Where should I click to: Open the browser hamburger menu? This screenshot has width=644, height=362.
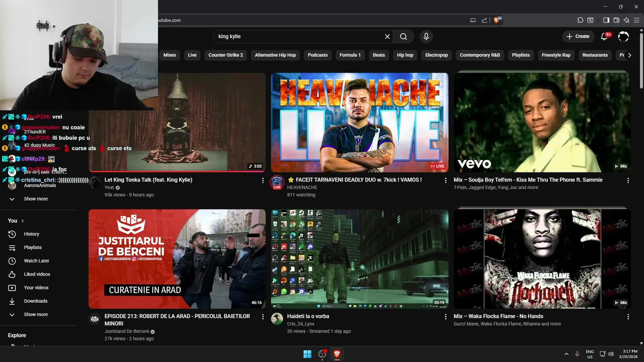coord(636,20)
